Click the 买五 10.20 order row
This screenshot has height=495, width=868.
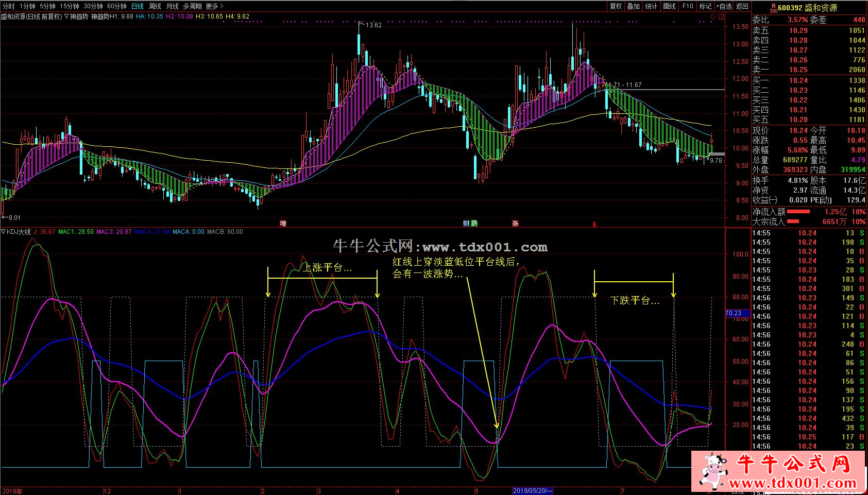click(x=809, y=120)
